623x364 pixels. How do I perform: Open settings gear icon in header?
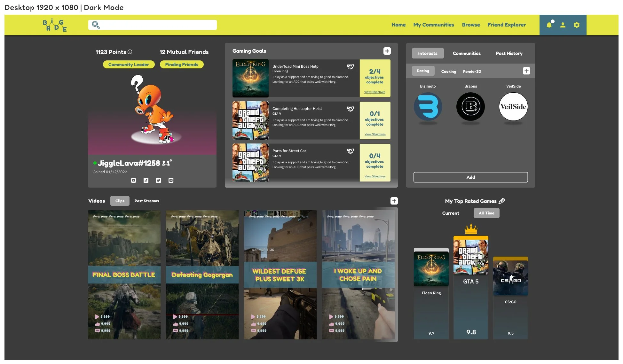coord(576,25)
